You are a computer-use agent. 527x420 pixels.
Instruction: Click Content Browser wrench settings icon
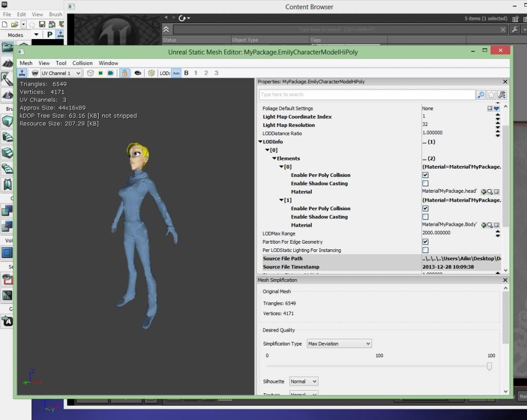tap(515, 29)
